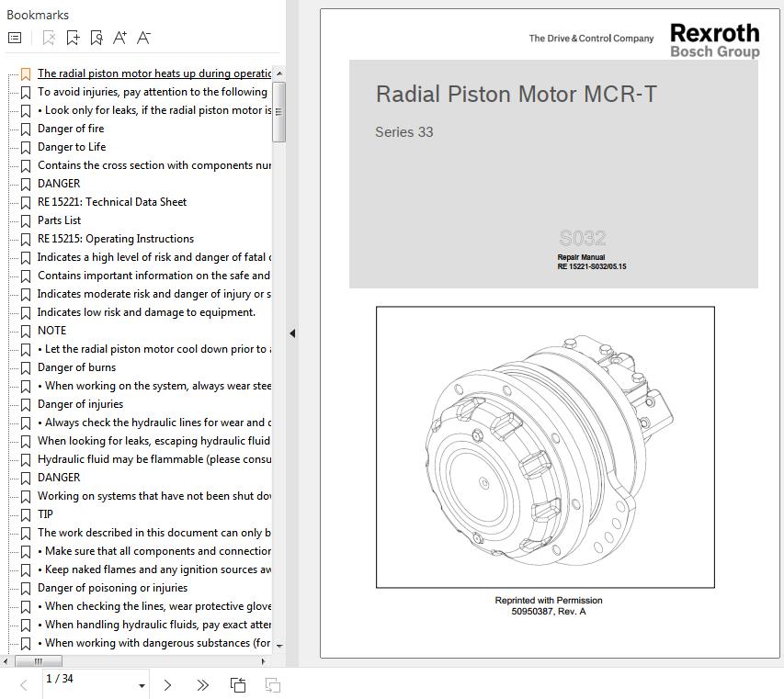
Task: Click the greyed-out icon right of rotate view
Action: [272, 685]
